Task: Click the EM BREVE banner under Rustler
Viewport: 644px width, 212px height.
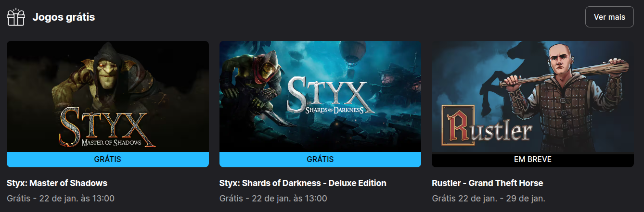Action: click(533, 160)
